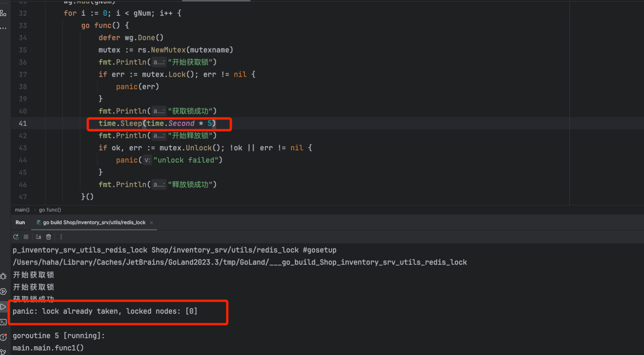
Task: Click time.Sleep on line 41
Action: (x=120, y=123)
